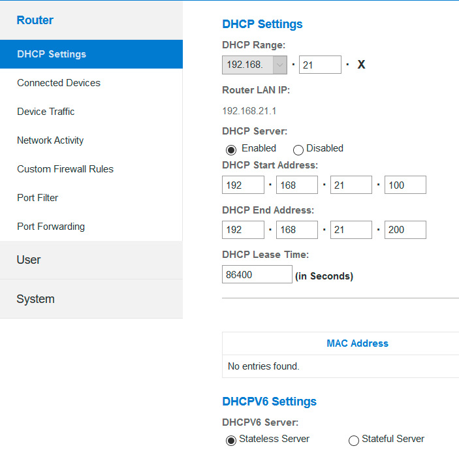Image resolution: width=459 pixels, height=476 pixels.
Task: Click the DHCP End Address last octet field
Action: [x=405, y=230]
